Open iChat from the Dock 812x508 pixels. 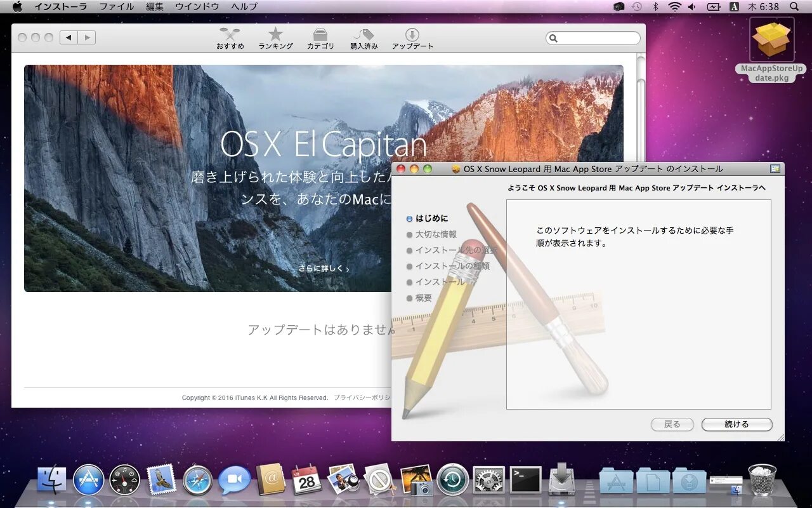234,480
